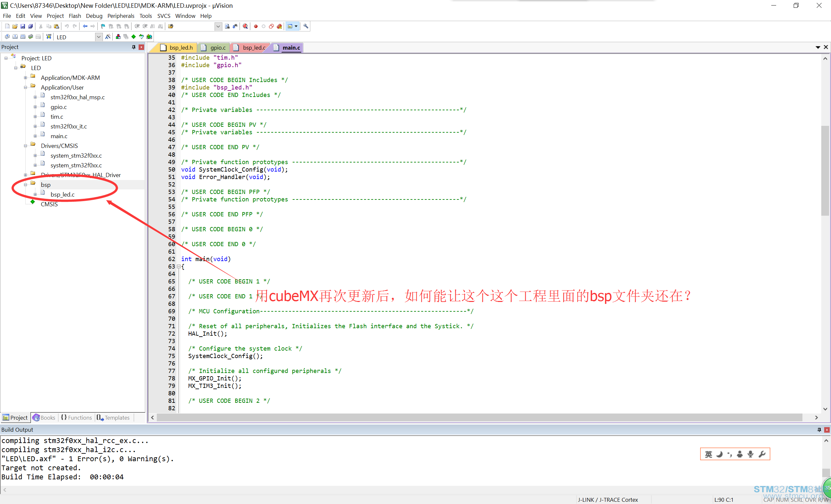
Task: Start or stop debug session
Action: pyautogui.click(x=245, y=26)
